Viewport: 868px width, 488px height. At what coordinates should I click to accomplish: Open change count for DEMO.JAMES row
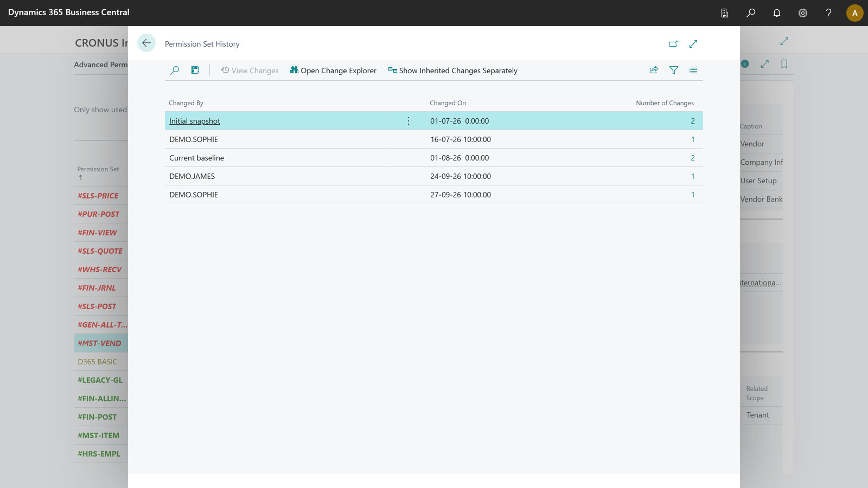tap(693, 176)
